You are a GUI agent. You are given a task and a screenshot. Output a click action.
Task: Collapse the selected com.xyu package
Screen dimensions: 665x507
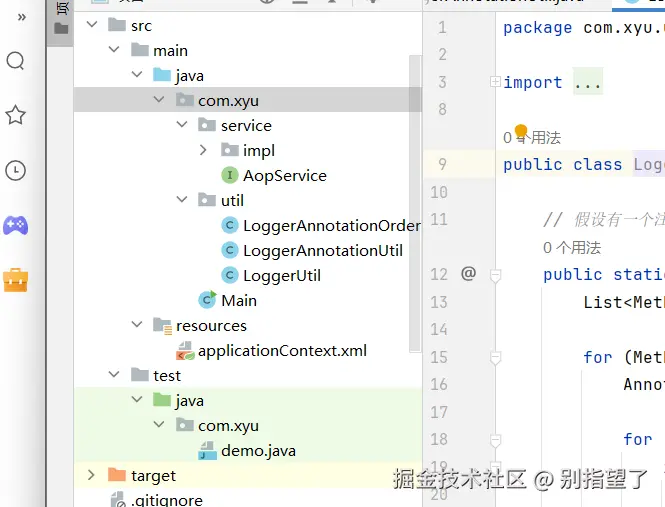[x=159, y=100]
